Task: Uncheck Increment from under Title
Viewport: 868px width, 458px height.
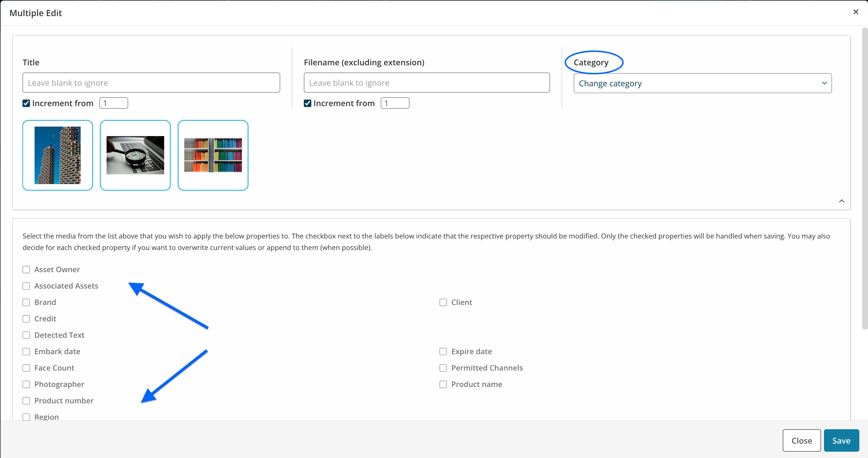Action: [x=26, y=103]
